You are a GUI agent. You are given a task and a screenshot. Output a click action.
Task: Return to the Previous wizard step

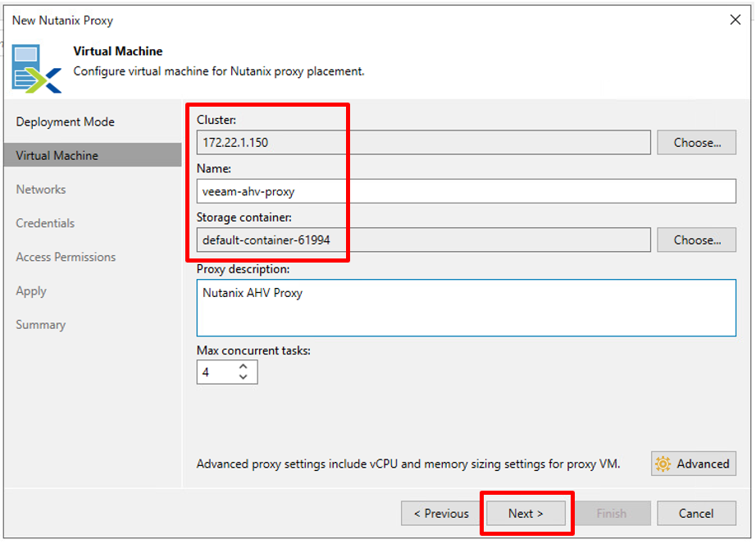[x=440, y=514]
